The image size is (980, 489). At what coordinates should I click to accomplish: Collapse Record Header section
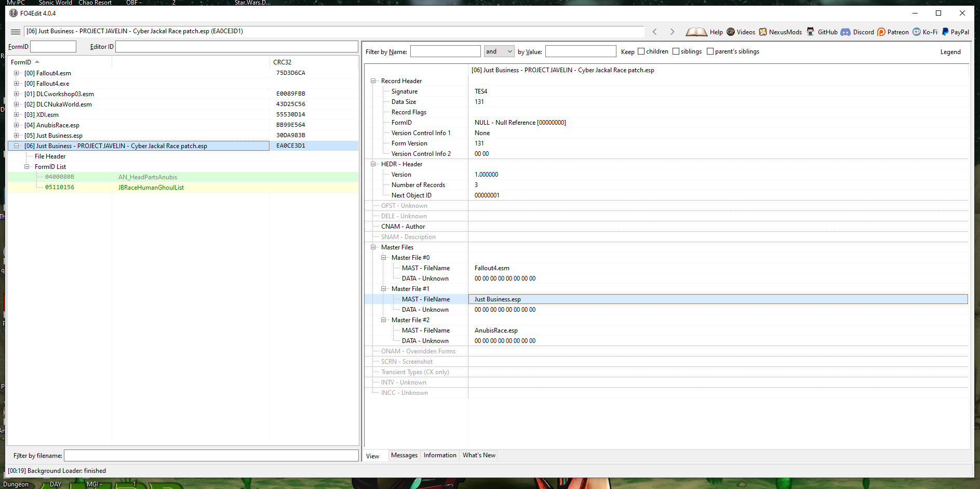click(373, 81)
